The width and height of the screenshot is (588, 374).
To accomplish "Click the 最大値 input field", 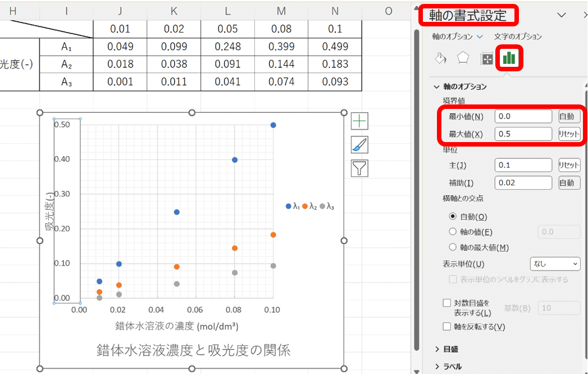I will coord(523,134).
